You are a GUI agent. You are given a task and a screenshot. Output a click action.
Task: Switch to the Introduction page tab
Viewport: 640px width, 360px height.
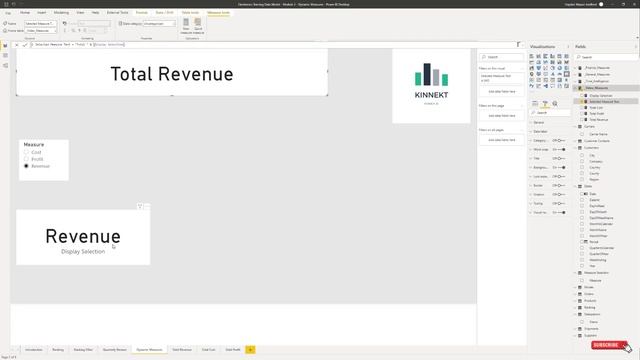34,350
